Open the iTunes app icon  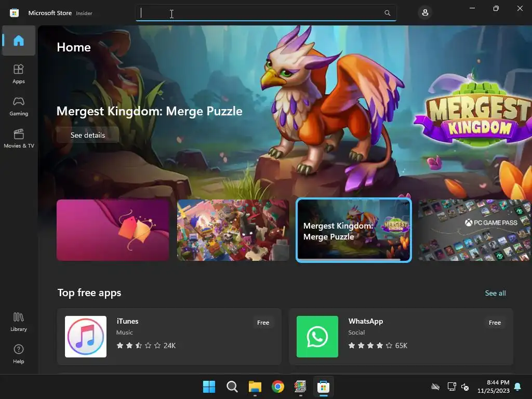(86, 337)
